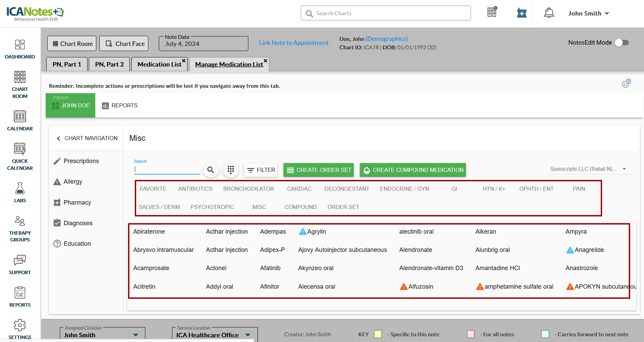Click the yellow 'Specific to this note' swatch

click(378, 334)
